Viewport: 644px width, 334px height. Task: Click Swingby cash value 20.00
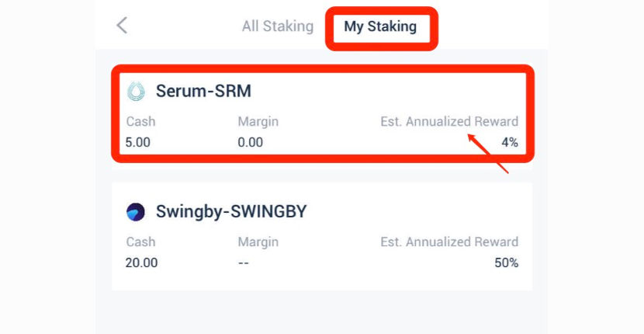pos(141,263)
